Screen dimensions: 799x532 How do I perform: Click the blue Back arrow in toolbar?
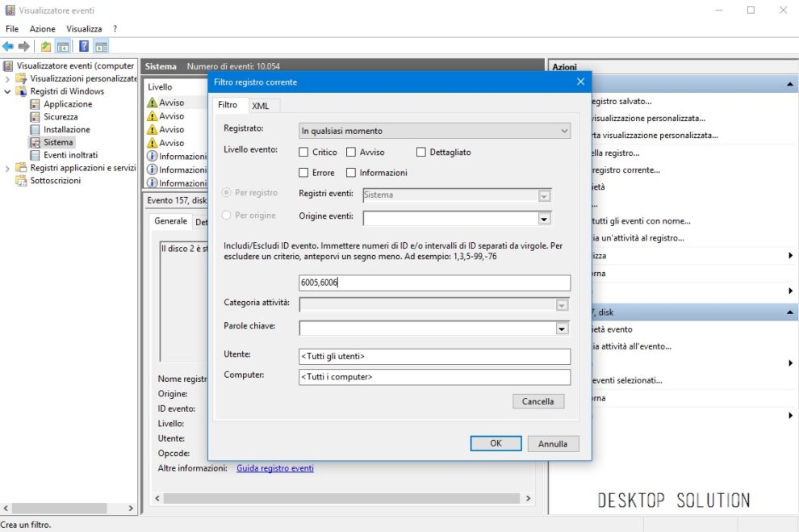click(8, 47)
